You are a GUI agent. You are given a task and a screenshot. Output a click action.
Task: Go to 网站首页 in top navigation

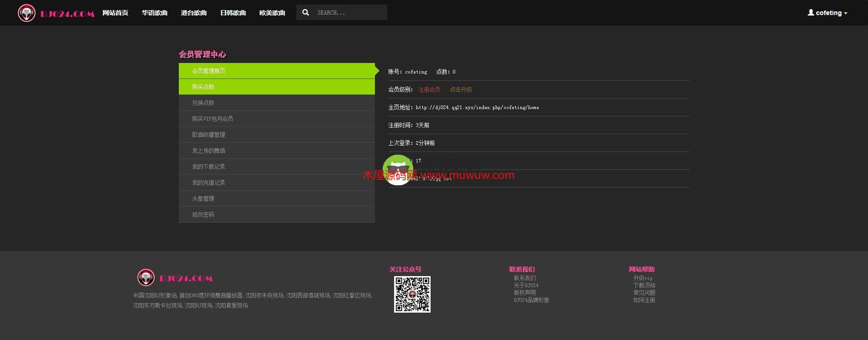[x=115, y=13]
